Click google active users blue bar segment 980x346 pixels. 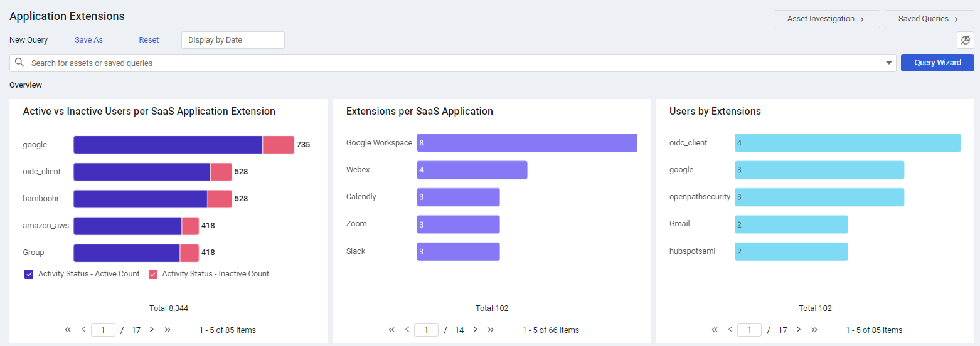(168, 145)
